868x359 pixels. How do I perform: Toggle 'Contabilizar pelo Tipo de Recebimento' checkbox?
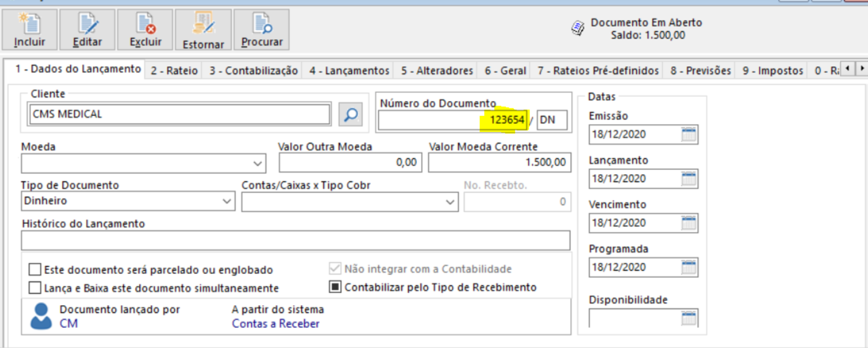(x=335, y=287)
